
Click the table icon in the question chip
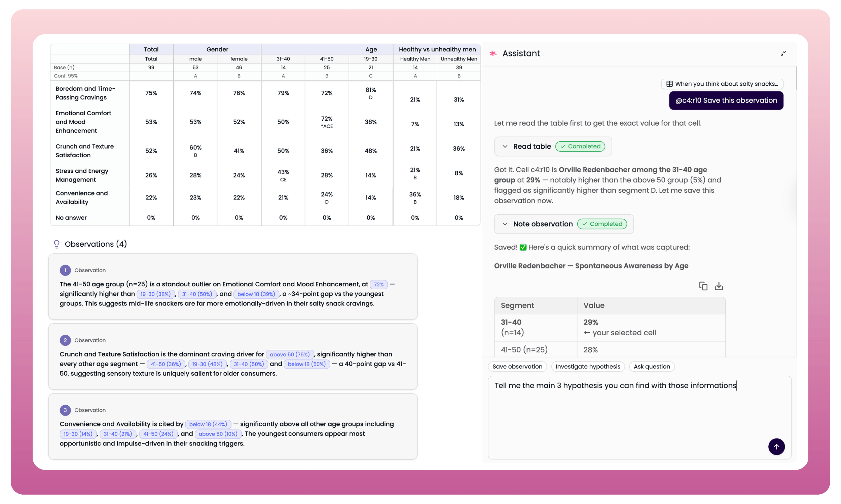click(x=669, y=84)
